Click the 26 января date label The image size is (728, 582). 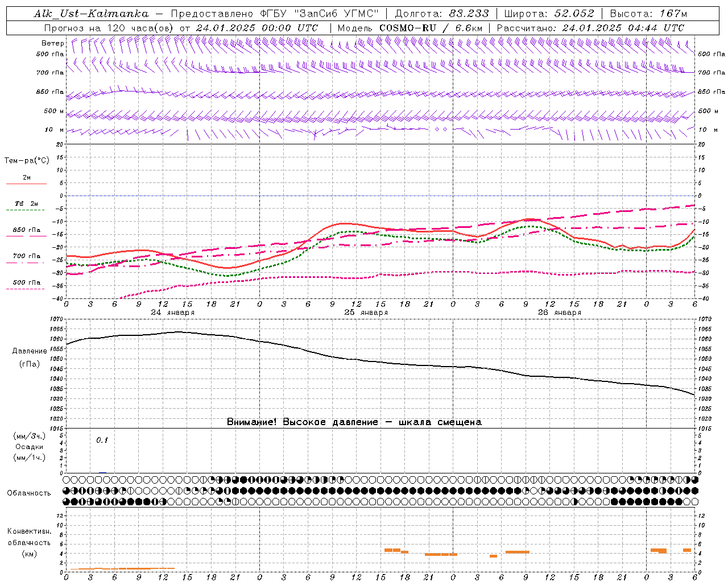(x=559, y=313)
